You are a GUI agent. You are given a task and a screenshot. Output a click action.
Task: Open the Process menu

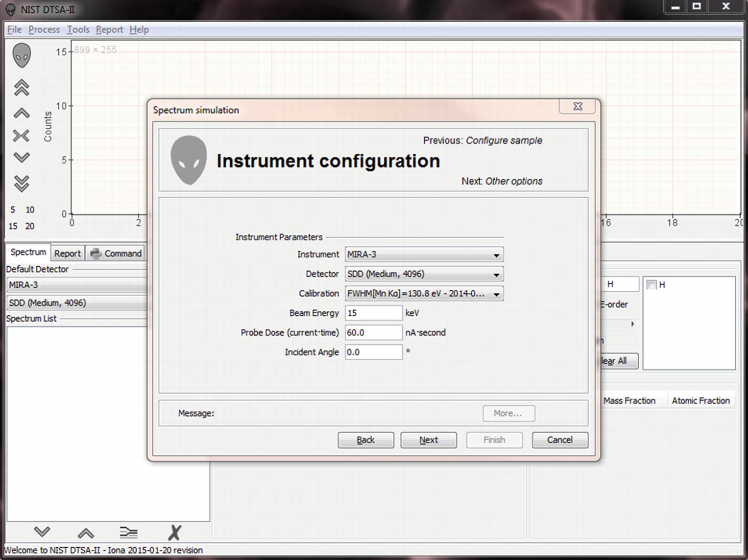[44, 29]
